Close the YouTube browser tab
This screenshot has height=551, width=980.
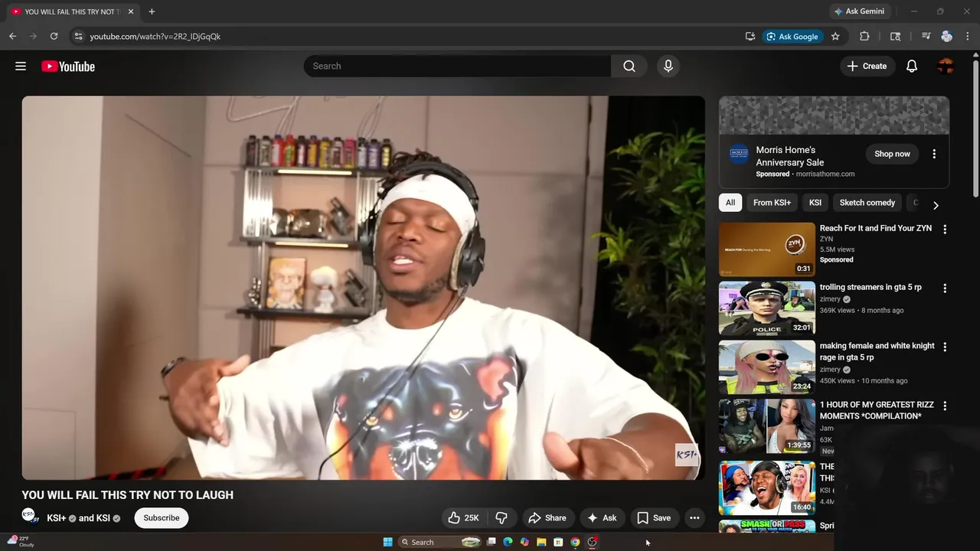[x=131, y=11]
